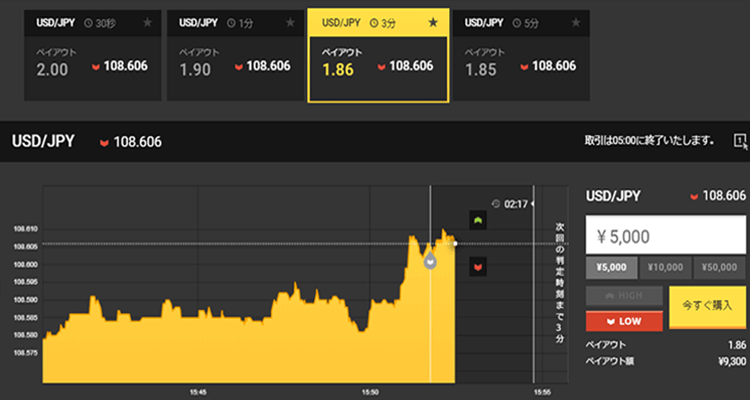Click the green up-arrow icon on chart

478,220
